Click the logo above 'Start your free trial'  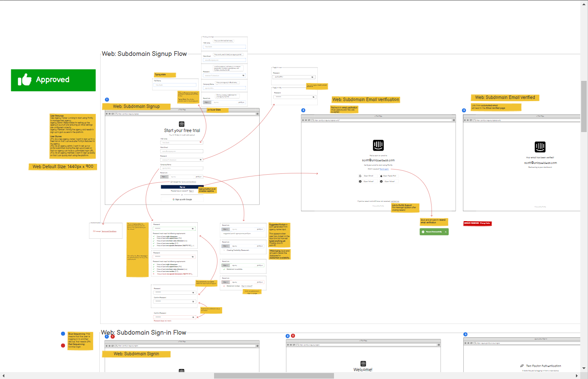[181, 123]
